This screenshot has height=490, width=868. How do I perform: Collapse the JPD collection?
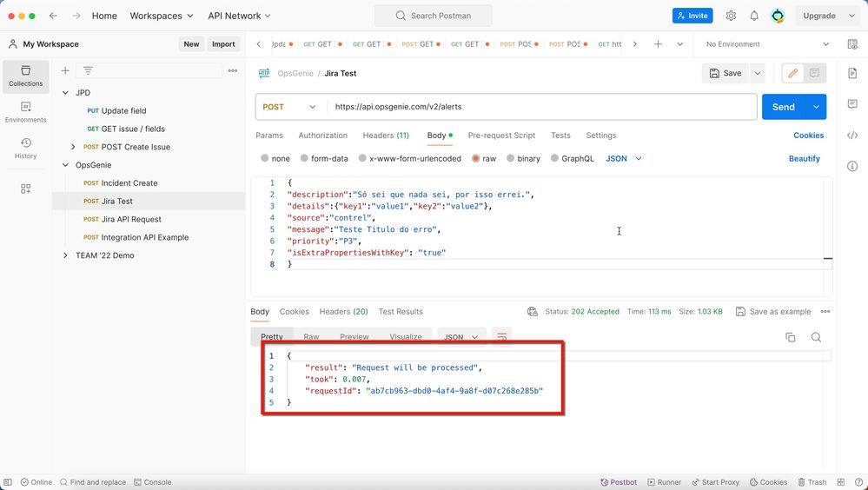[65, 92]
